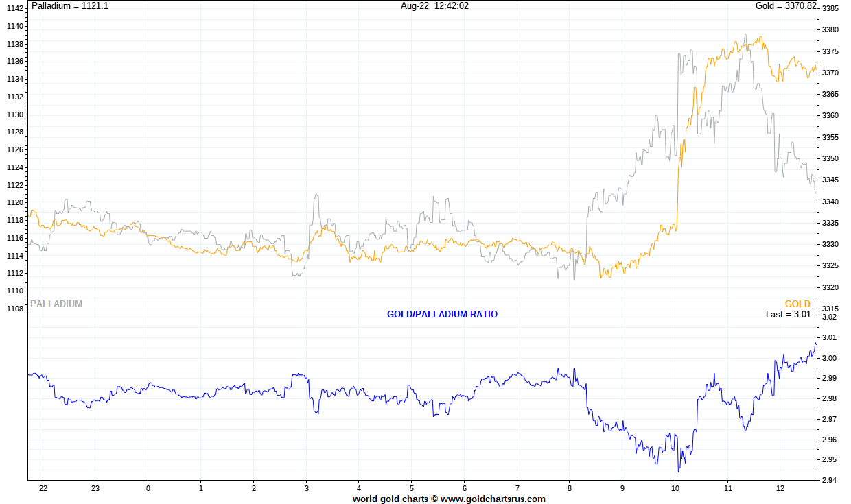
Task: Click the orange GOLD legend label
Action: [797, 304]
